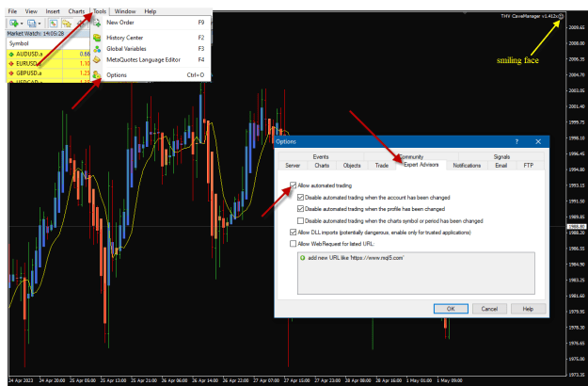The height and width of the screenshot is (386, 588).
Task: Enable Allow WebRequest for listed URL checkbox
Action: [293, 244]
